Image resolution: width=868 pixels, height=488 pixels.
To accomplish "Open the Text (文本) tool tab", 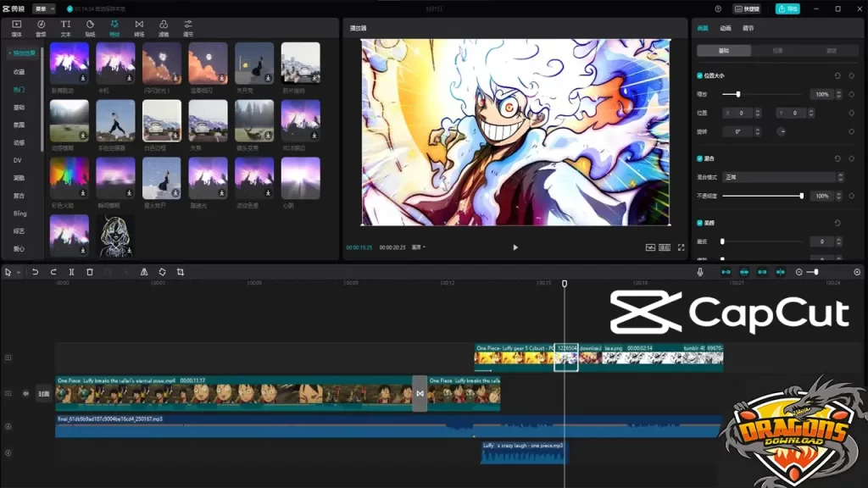I will tap(65, 28).
